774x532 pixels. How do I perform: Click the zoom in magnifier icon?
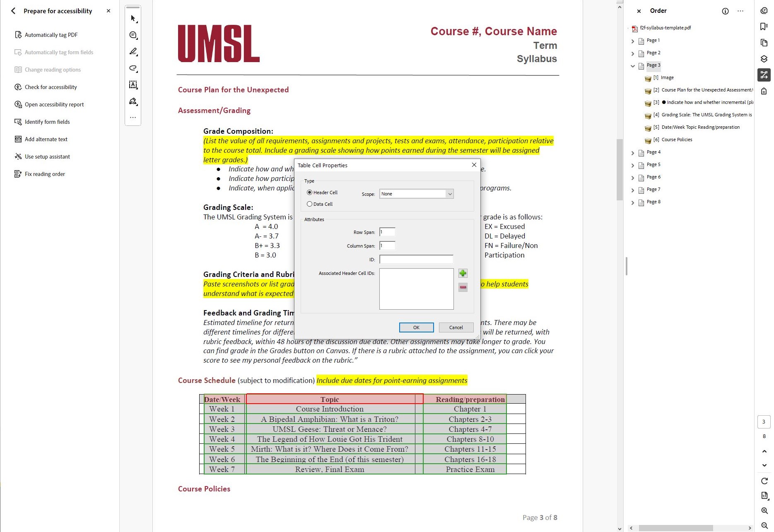764,511
